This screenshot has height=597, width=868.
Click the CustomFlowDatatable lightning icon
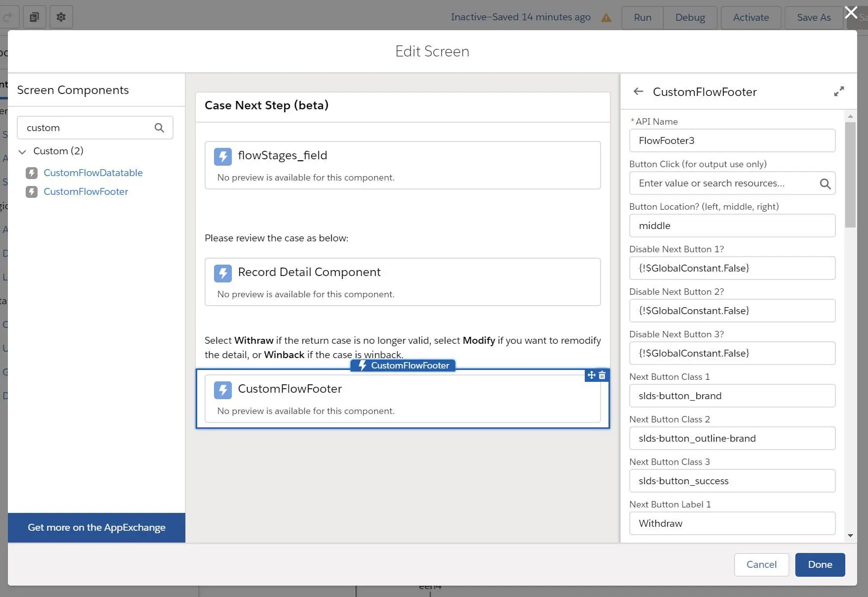32,173
